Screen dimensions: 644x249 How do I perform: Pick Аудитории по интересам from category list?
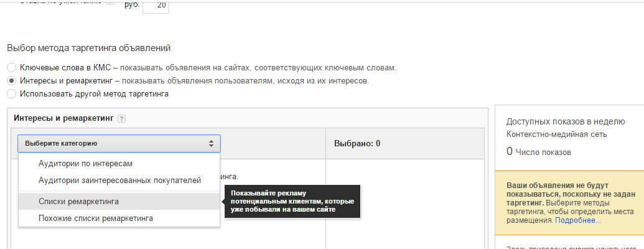click(x=85, y=163)
